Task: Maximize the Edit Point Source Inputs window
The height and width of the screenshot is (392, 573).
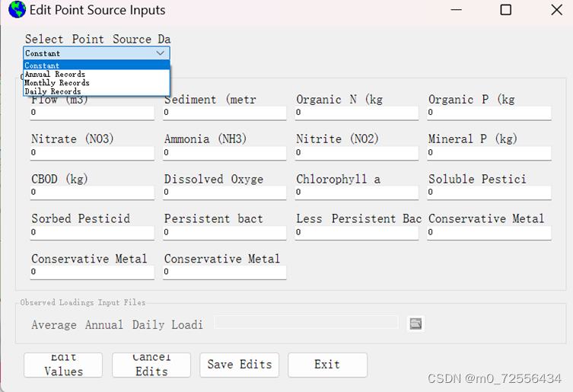Action: tap(505, 10)
